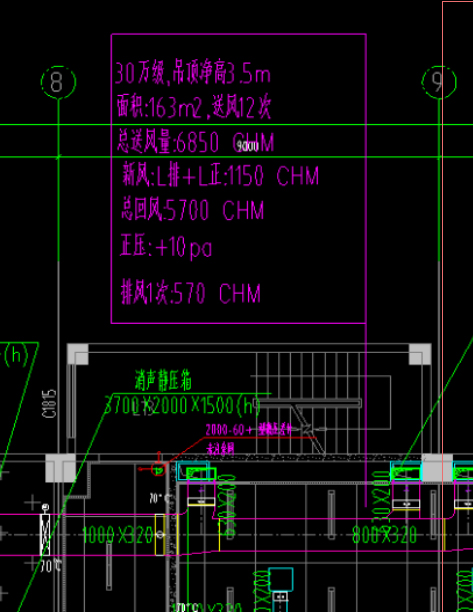473x612 pixels.
Task: Click the 消声静压箱 silencer plenum label
Action: [x=163, y=381]
